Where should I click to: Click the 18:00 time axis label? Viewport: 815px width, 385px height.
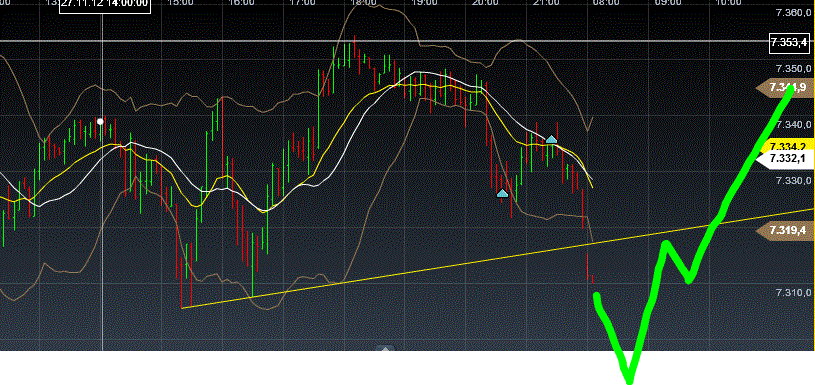[363, 3]
